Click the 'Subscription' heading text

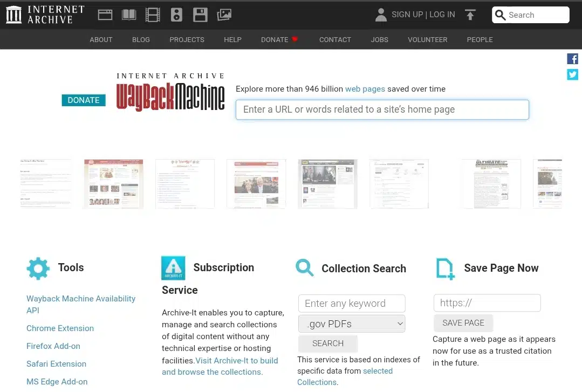pyautogui.click(x=224, y=267)
